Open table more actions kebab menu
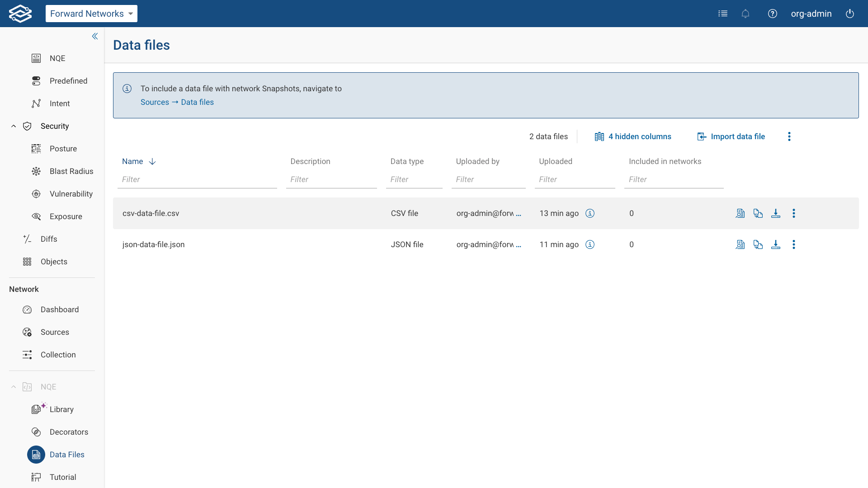Viewport: 868px width, 488px height. tap(789, 136)
